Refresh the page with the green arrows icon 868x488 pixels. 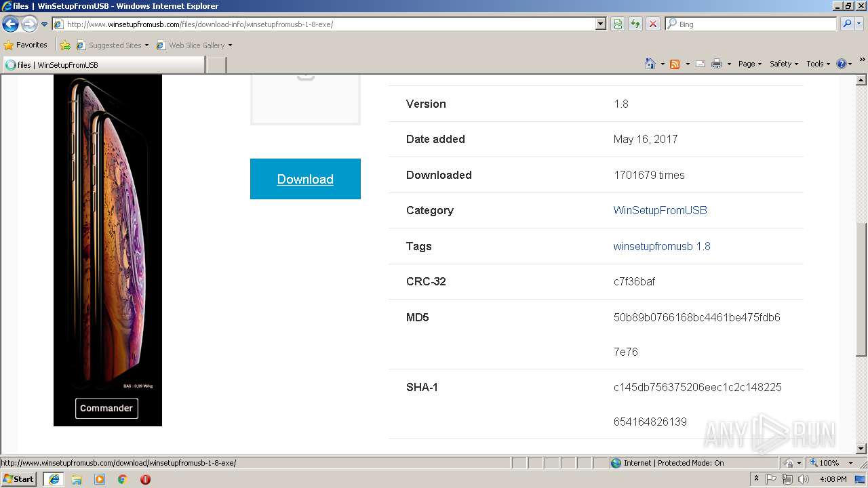tap(635, 24)
